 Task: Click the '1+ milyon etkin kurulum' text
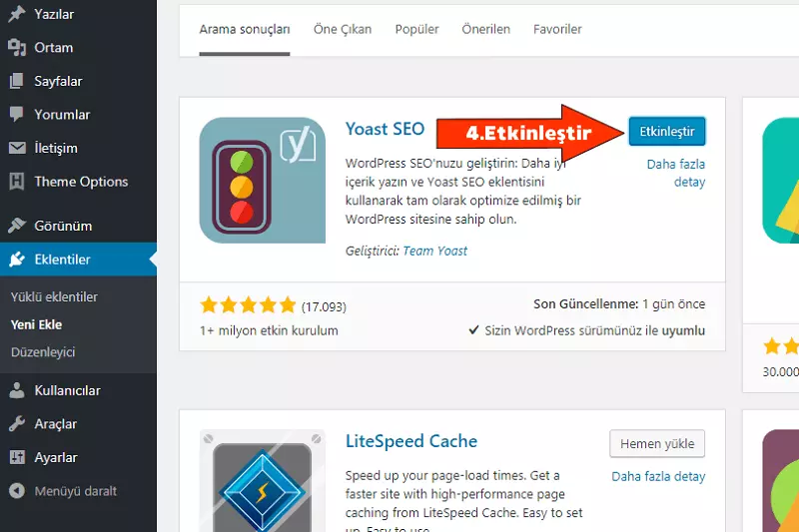pyautogui.click(x=269, y=331)
